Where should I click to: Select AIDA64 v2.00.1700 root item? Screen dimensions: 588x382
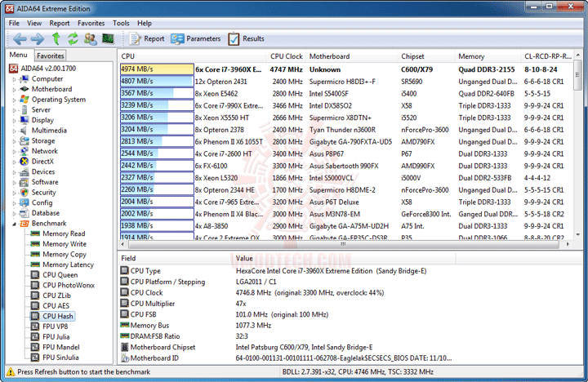tap(42, 69)
